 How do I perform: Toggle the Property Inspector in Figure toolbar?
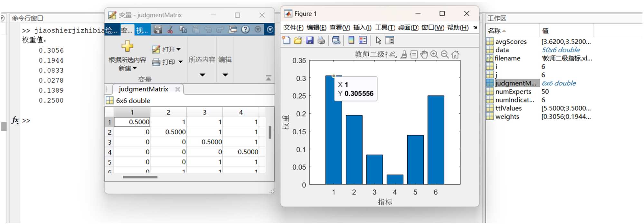(390, 40)
